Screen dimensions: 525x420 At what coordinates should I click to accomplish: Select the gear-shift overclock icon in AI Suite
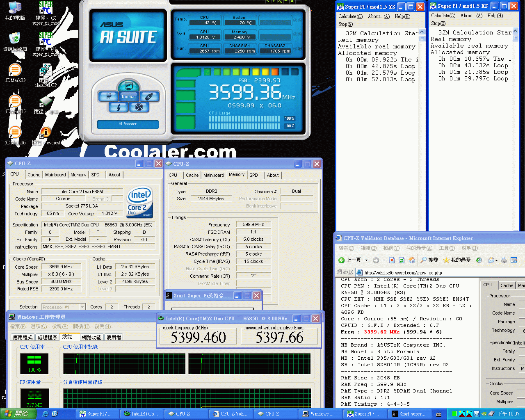109,97
